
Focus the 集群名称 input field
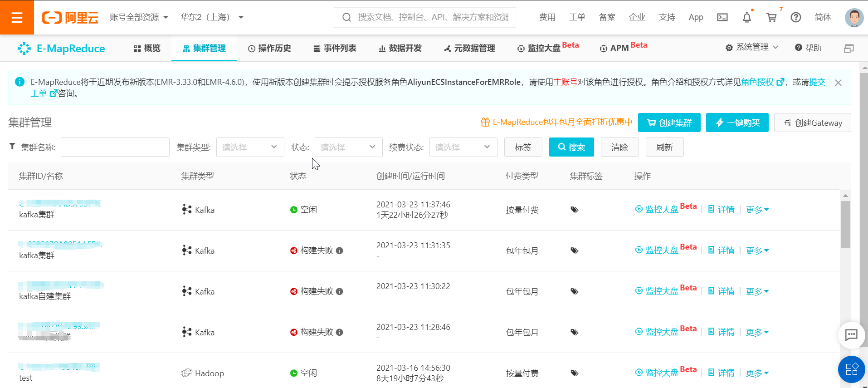click(x=115, y=147)
